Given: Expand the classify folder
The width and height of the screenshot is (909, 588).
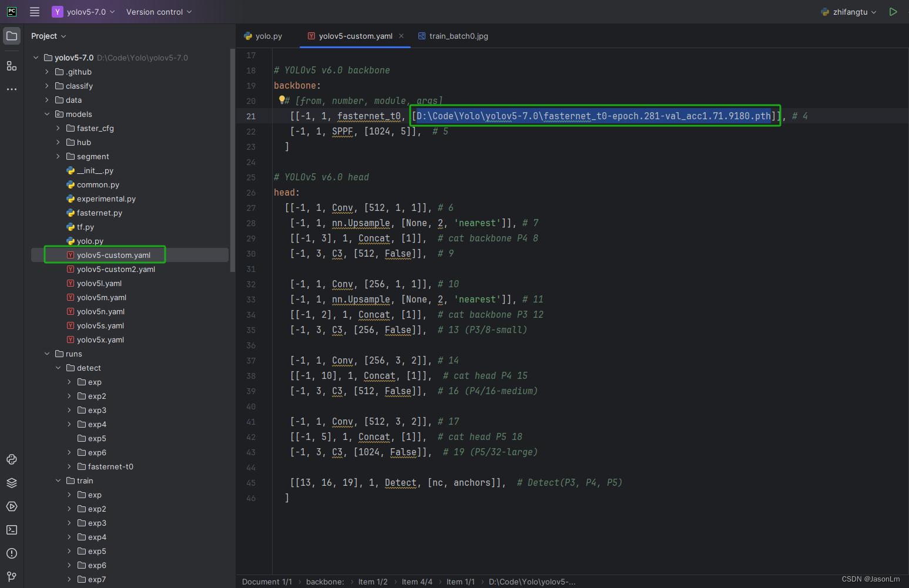Looking at the screenshot, I should pyautogui.click(x=47, y=86).
